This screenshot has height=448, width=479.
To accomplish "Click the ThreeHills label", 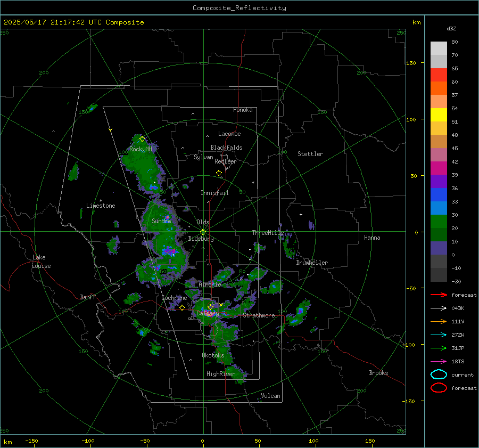I will coord(268,233).
